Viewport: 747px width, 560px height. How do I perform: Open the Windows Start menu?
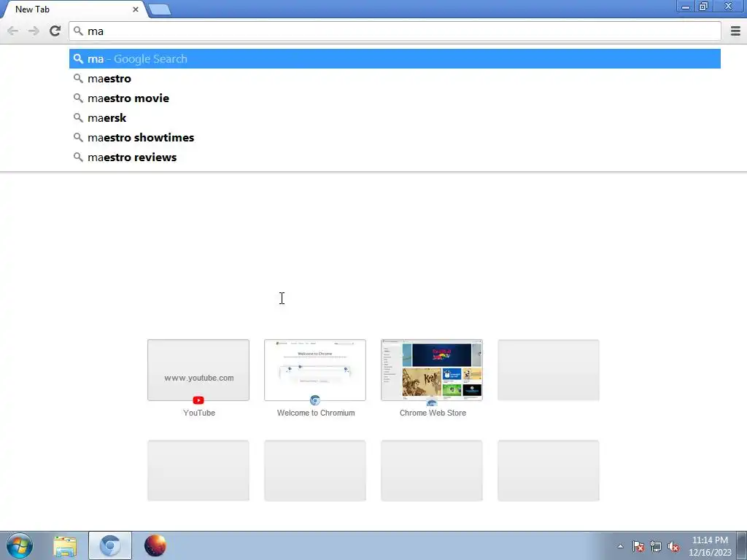(x=20, y=545)
